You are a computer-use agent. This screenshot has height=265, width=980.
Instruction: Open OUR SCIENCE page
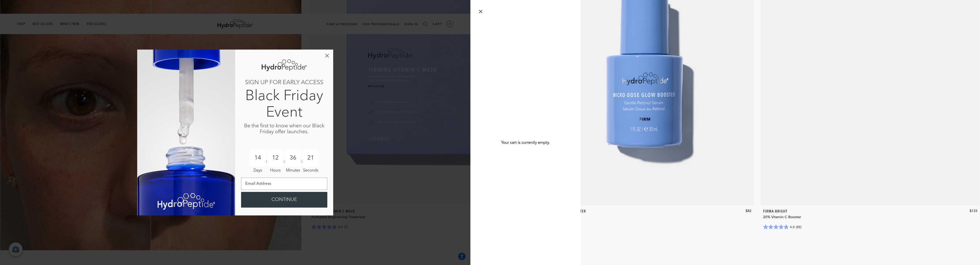(x=96, y=24)
